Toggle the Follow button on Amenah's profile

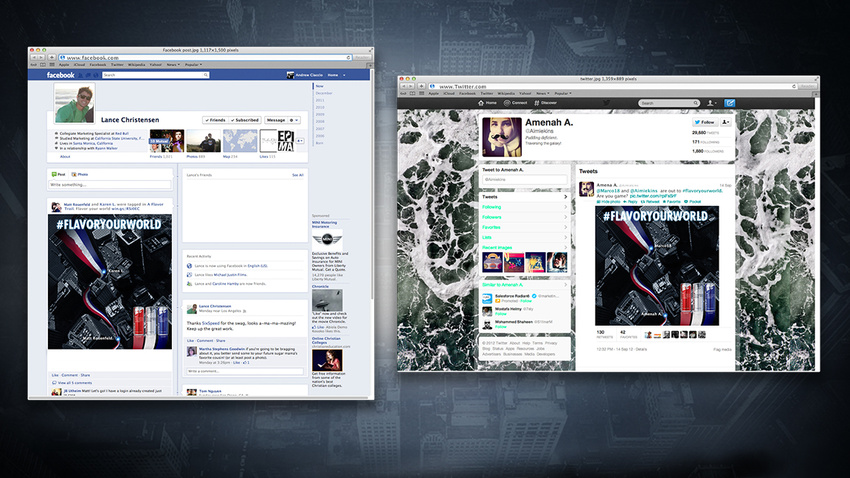point(705,122)
